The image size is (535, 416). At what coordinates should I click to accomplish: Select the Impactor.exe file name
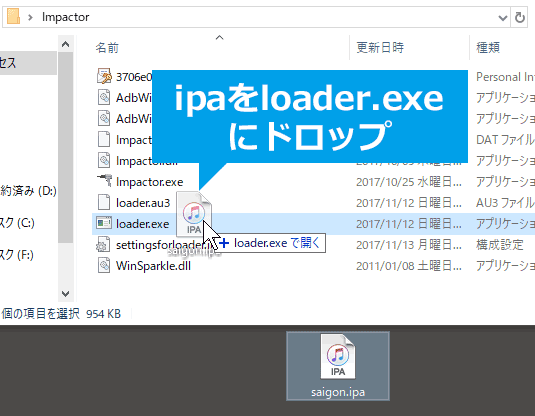pyautogui.click(x=149, y=182)
